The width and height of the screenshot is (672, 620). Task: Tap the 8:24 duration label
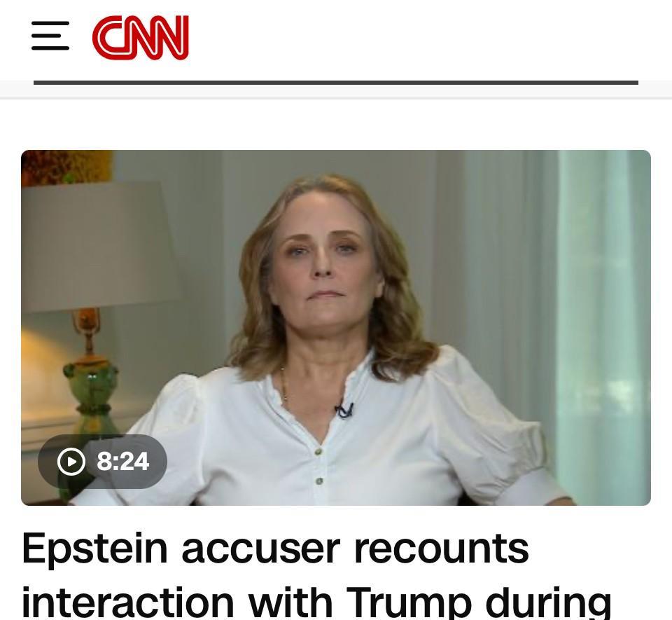tap(122, 462)
